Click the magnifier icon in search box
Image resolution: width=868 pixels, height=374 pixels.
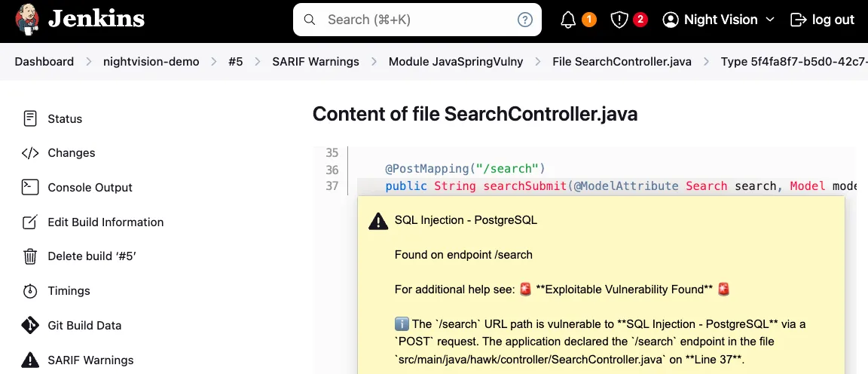(310, 20)
